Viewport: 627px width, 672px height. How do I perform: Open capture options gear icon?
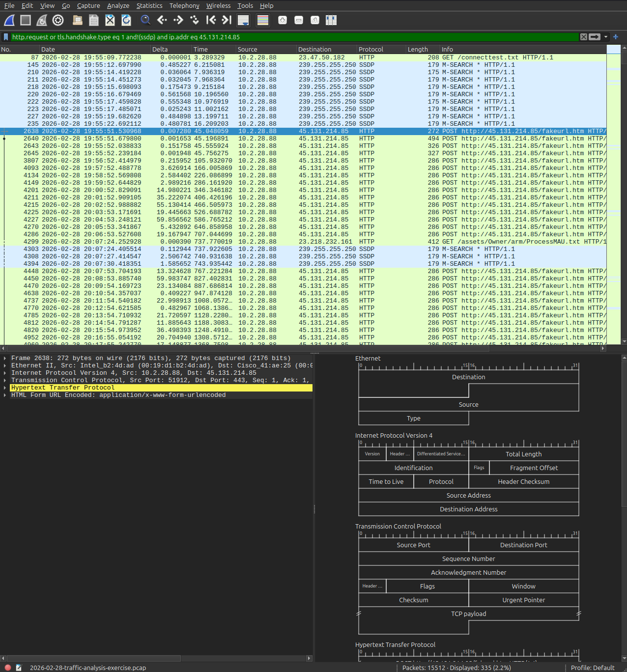pos(58,20)
